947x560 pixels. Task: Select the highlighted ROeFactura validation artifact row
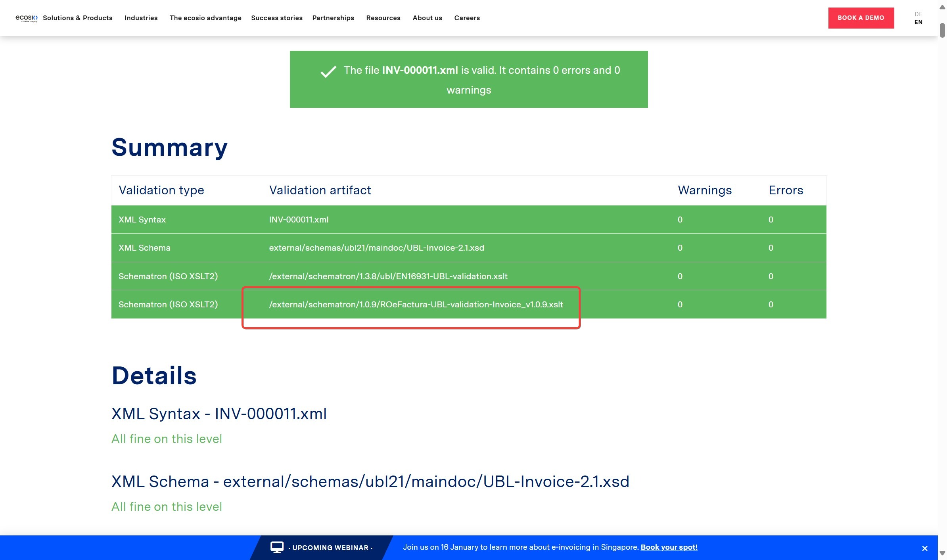pos(416,305)
